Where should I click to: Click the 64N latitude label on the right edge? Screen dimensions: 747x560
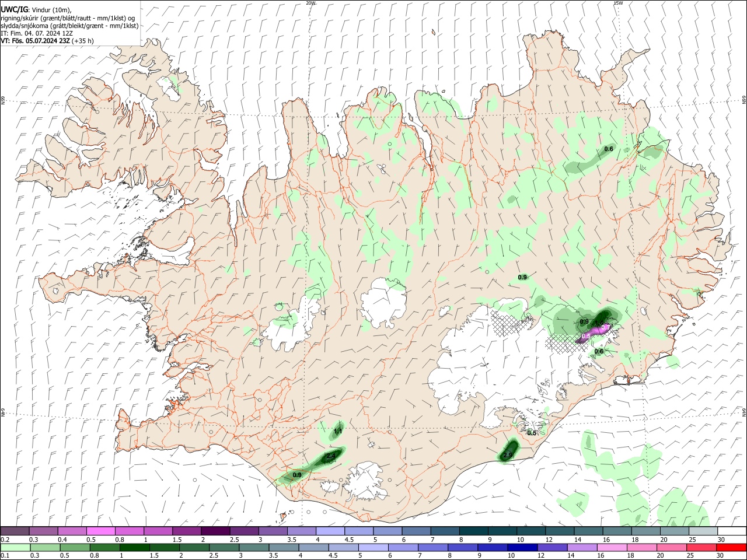coord(745,412)
